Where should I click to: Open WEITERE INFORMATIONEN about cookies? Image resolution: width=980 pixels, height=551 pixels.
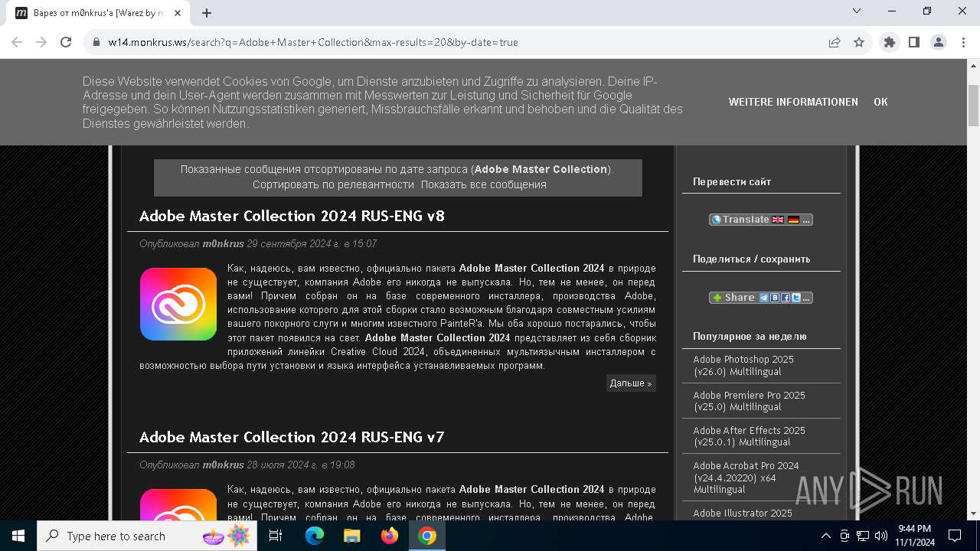[793, 102]
